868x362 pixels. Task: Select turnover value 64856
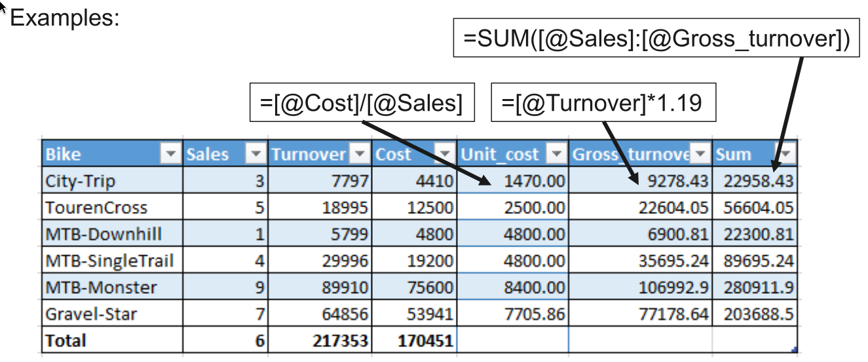tap(320, 314)
